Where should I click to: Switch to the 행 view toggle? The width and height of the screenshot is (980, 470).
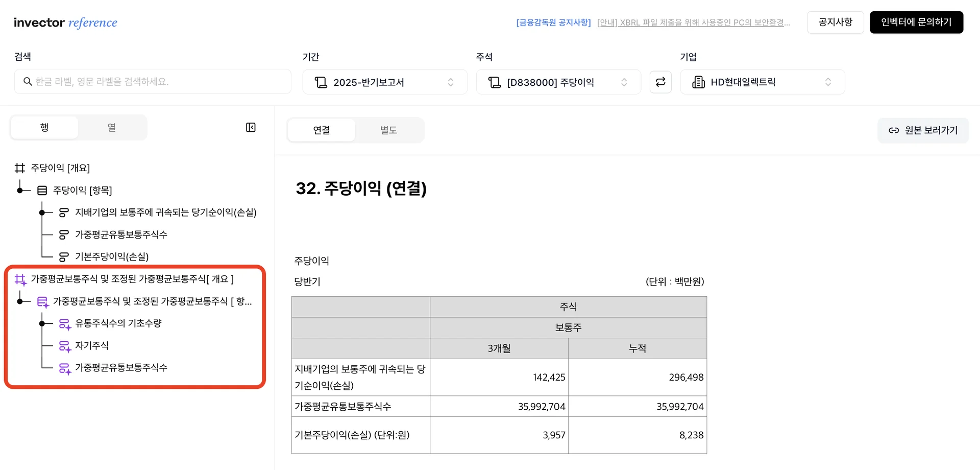[45, 127]
